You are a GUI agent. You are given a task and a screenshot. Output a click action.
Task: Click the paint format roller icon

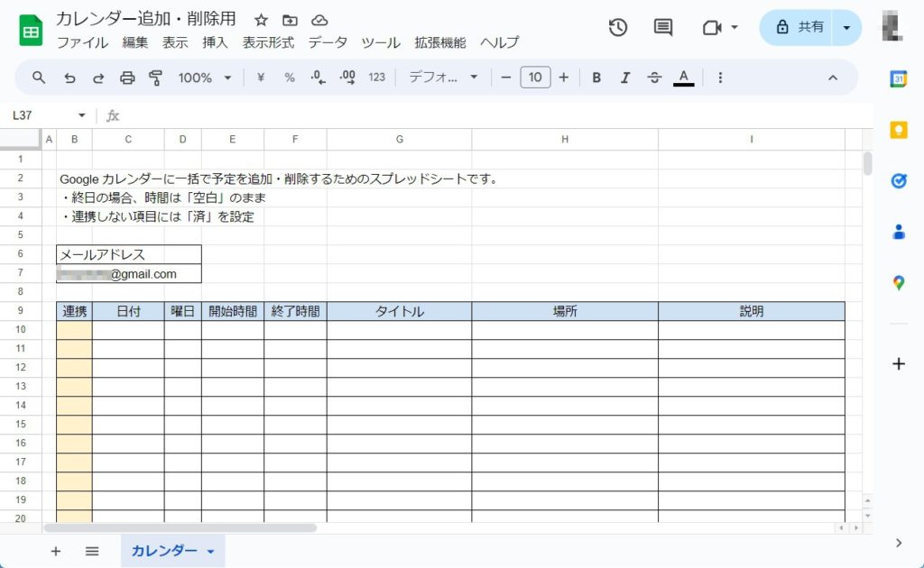click(155, 78)
